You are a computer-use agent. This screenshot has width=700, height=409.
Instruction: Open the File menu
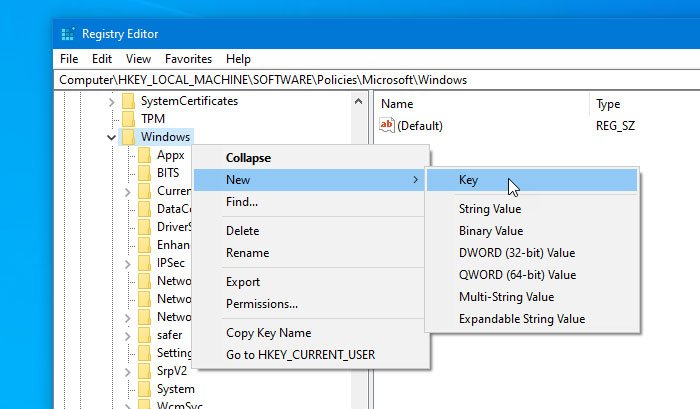[69, 59]
